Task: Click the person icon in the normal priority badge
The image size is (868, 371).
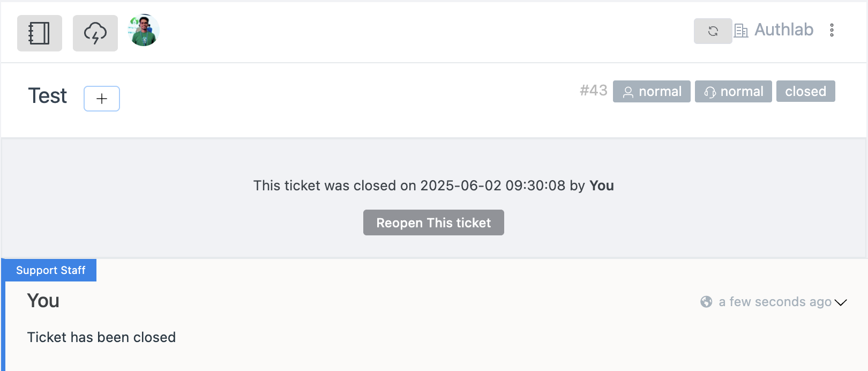Action: pyautogui.click(x=628, y=92)
